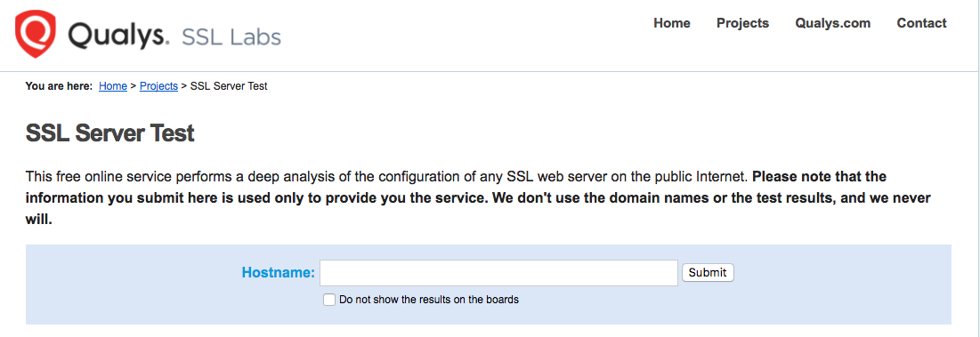Open Home in the top navigation
This screenshot has height=337, width=980.
(x=672, y=23)
